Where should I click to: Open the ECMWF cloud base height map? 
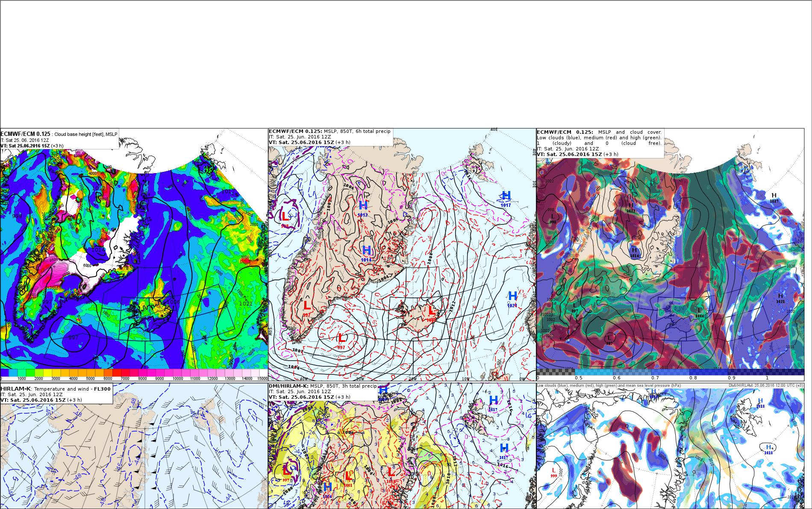point(134,255)
